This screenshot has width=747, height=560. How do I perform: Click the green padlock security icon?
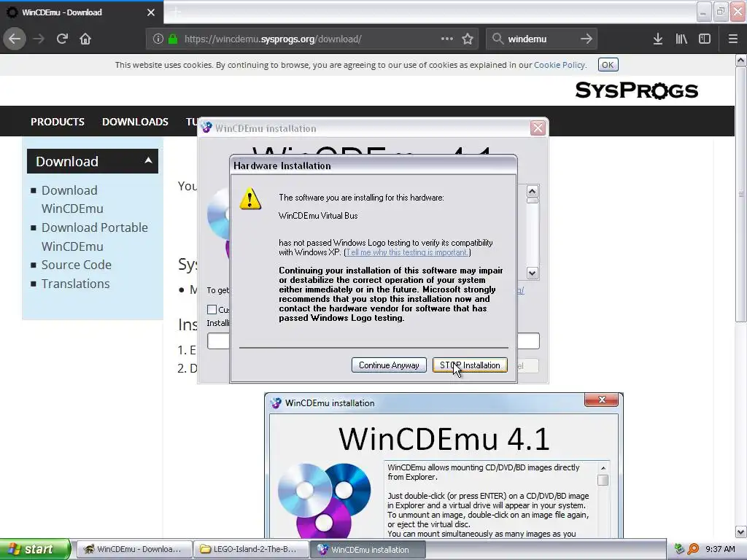(x=173, y=39)
